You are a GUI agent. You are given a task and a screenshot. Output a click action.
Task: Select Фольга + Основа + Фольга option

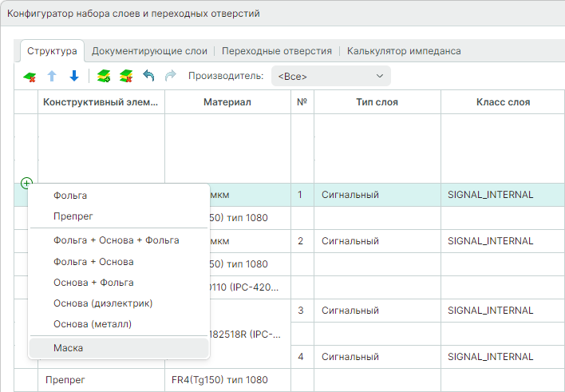(x=116, y=240)
